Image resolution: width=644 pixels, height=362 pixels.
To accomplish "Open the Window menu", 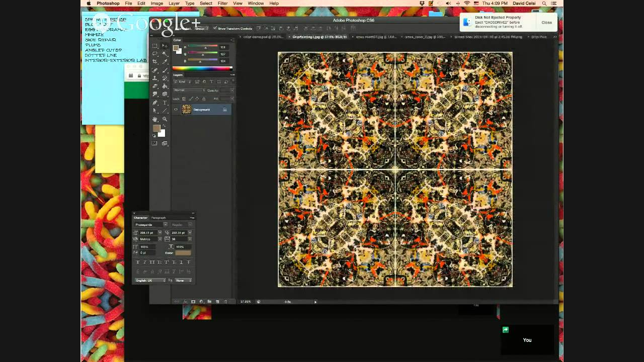I will coord(256,4).
